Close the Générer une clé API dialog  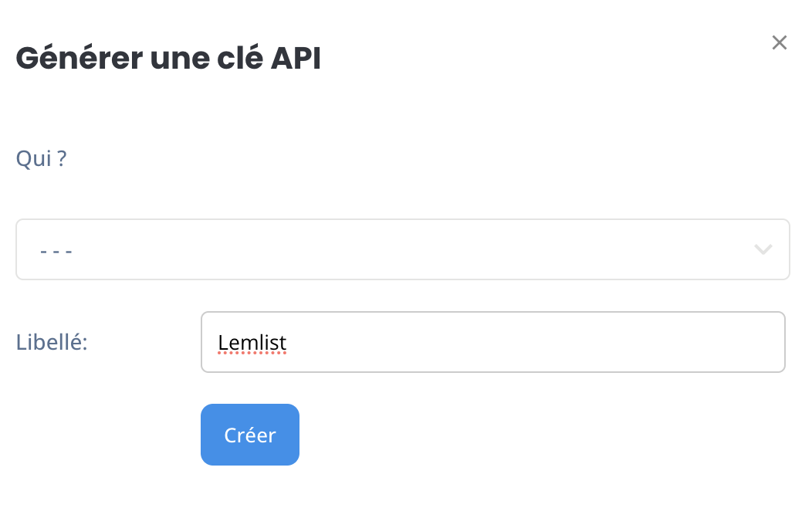click(779, 42)
